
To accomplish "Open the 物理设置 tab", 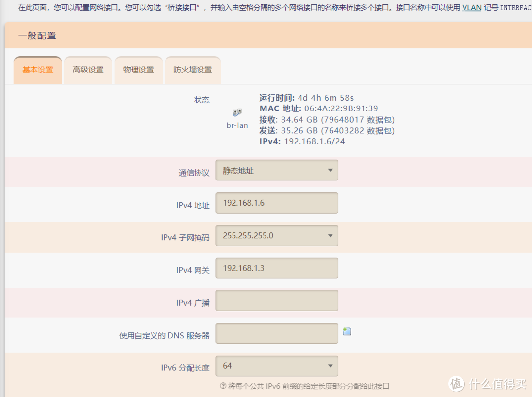I will (138, 70).
